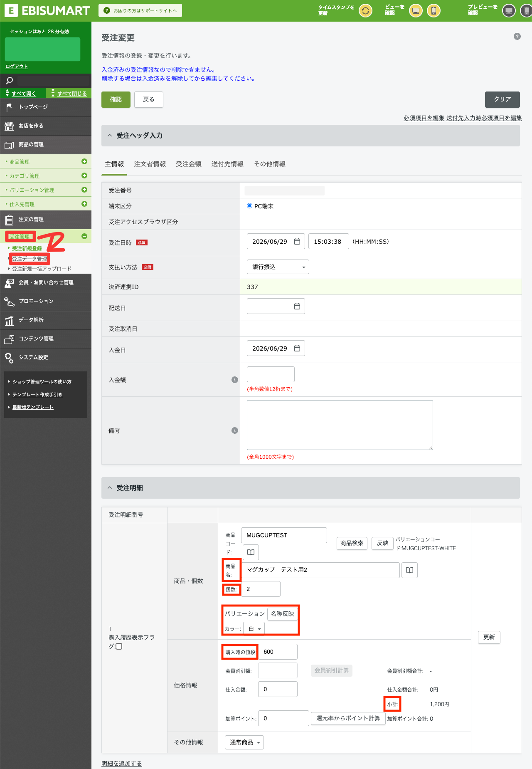Click the help question mark icon
Screen dimensions: 532x769
[517, 37]
